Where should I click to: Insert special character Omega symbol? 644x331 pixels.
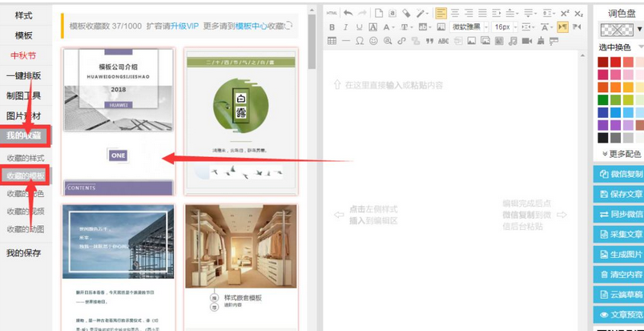(x=360, y=41)
